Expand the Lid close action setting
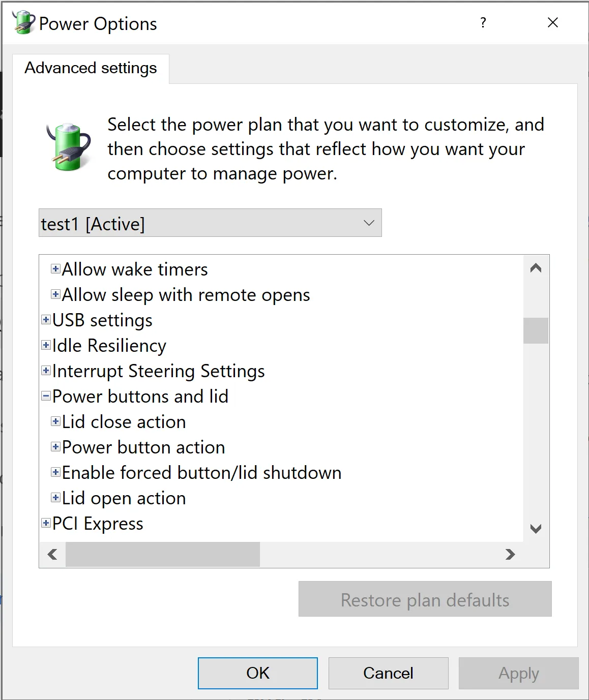The width and height of the screenshot is (589, 700). (55, 421)
